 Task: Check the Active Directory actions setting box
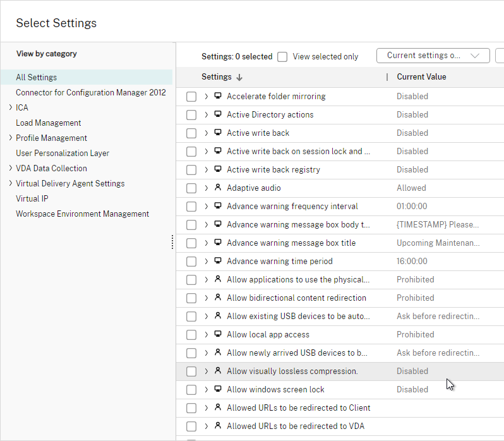[191, 115]
